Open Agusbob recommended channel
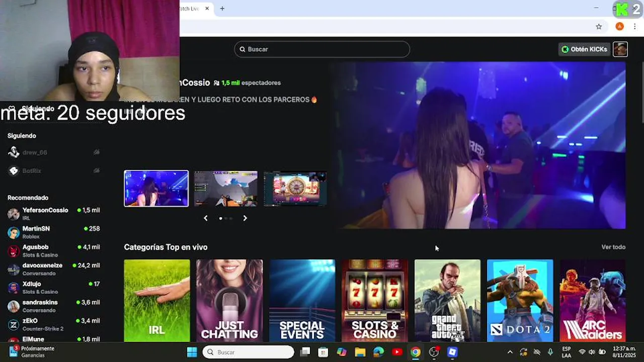 coord(54,251)
